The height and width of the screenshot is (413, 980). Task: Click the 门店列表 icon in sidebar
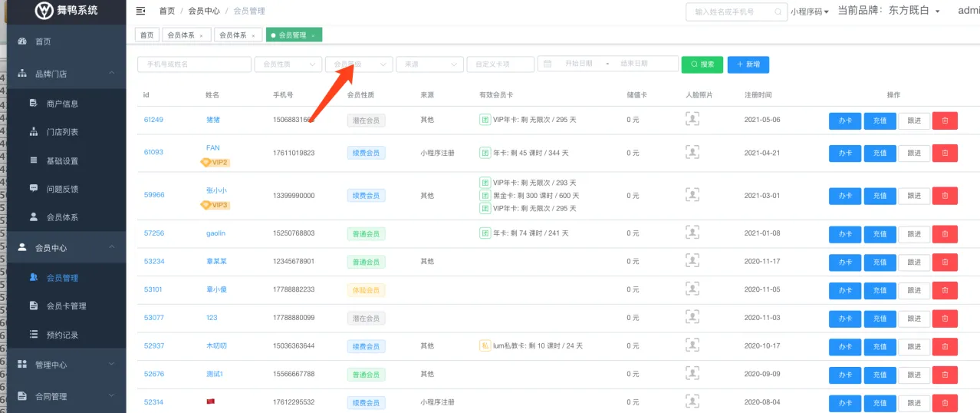coord(33,132)
